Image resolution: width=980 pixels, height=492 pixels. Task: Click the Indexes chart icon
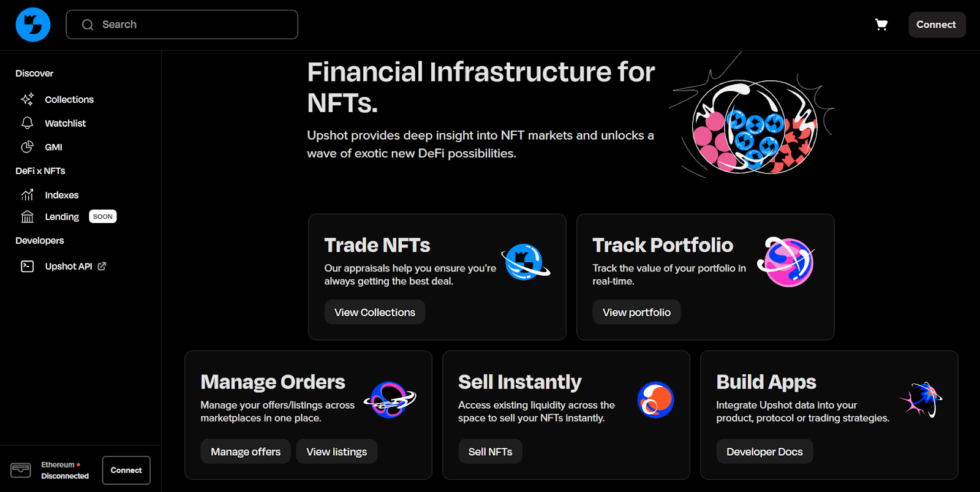point(28,195)
